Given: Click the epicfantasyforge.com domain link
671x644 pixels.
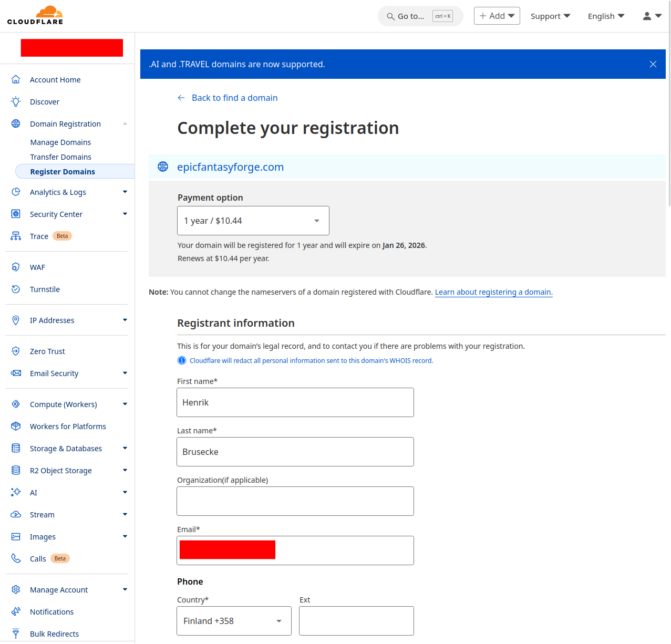Looking at the screenshot, I should click(230, 167).
